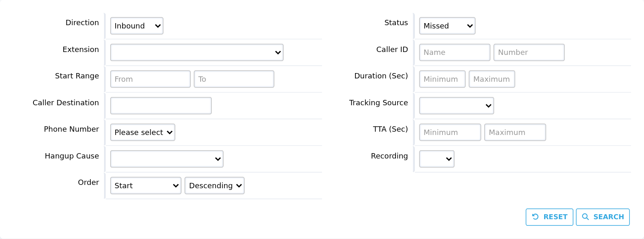
Task: Click the Caller ID Name field
Action: 455,52
